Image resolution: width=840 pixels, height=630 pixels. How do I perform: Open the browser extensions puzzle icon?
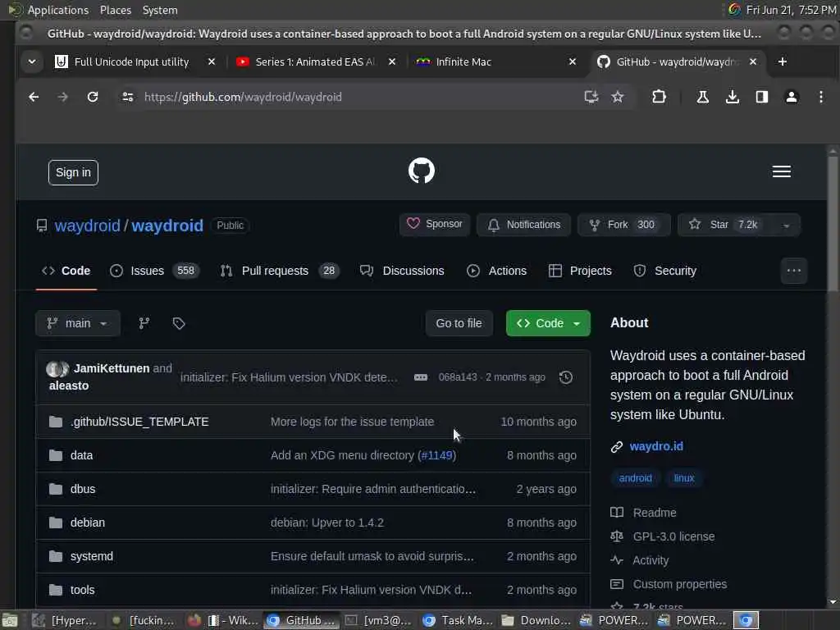pos(659,97)
